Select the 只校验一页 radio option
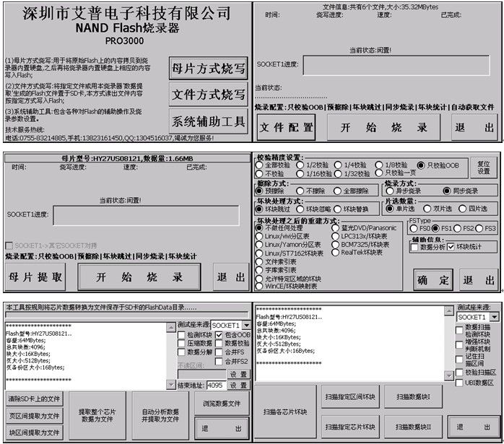 click(379, 173)
